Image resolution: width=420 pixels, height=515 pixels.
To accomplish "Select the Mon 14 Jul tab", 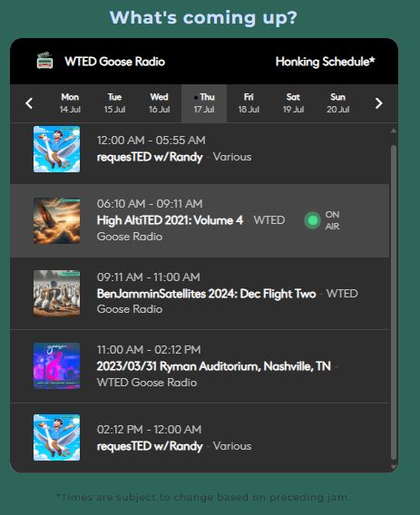I will point(70,103).
